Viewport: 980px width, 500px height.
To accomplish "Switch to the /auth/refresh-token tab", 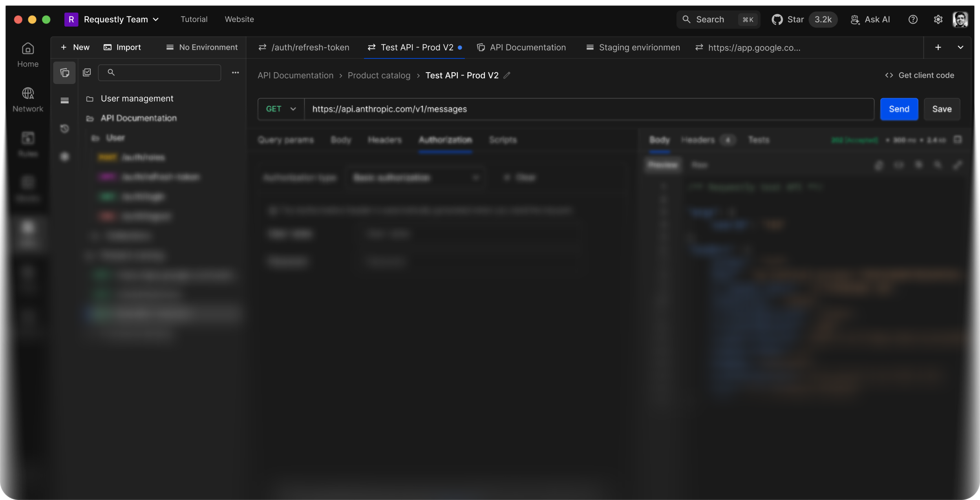I will pos(304,47).
